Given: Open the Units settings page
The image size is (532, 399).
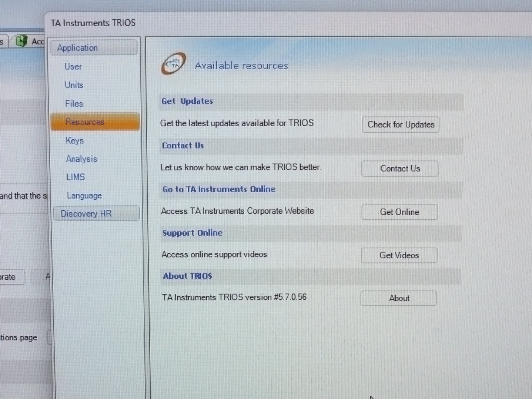Looking at the screenshot, I should 74,85.
